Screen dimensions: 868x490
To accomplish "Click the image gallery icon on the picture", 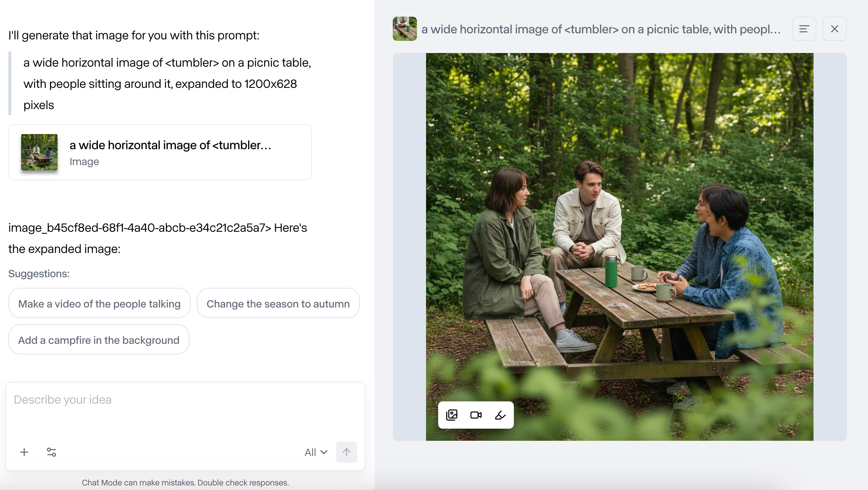I will pyautogui.click(x=452, y=415).
